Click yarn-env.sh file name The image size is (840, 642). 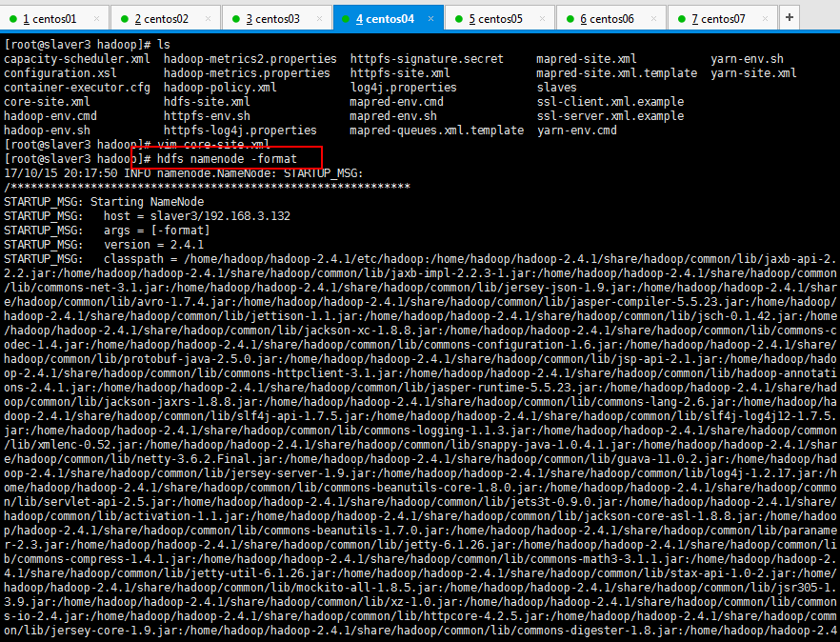pyautogui.click(x=747, y=59)
